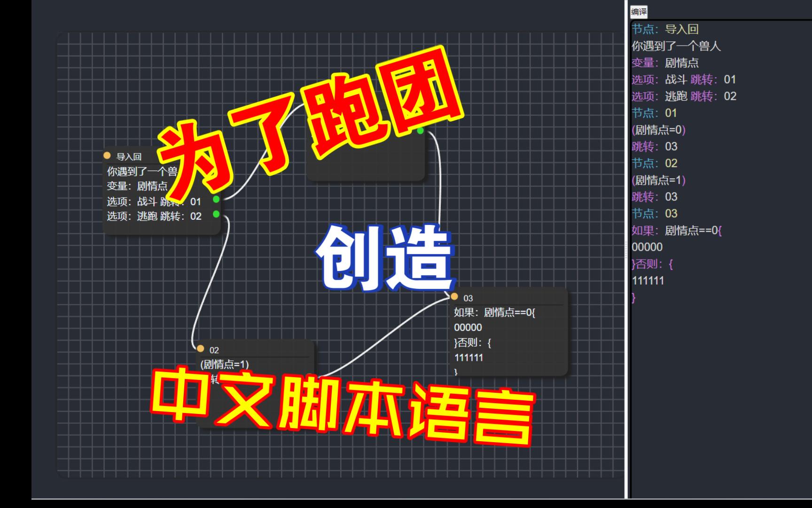Click the green output port on the top node
Screen dimensions: 812x508
click(x=421, y=130)
